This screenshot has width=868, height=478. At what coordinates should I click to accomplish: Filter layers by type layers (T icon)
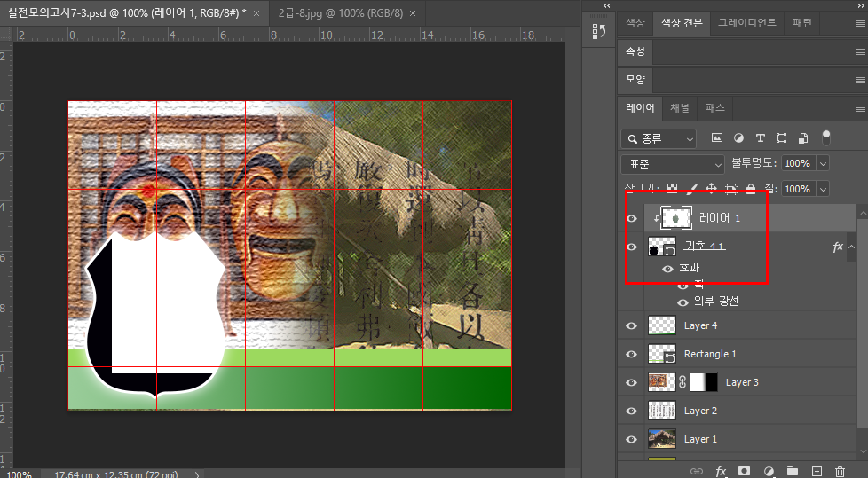pos(760,138)
